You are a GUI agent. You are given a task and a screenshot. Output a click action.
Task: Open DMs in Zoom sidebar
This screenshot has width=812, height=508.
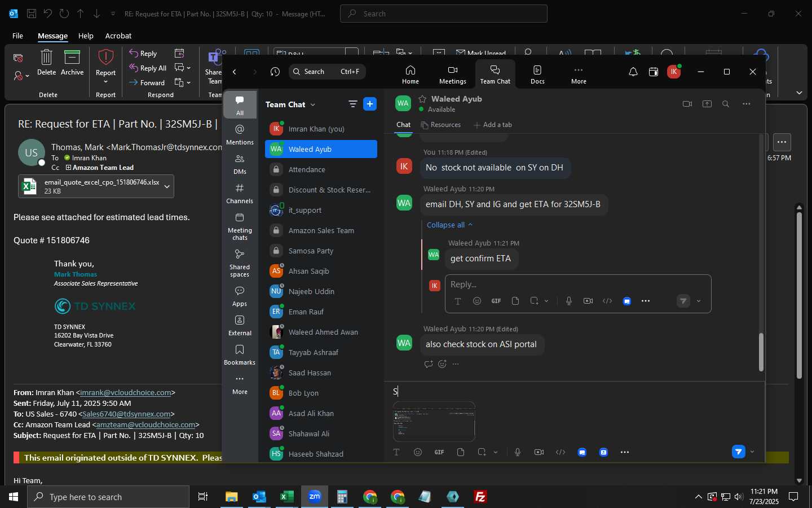tap(240, 164)
